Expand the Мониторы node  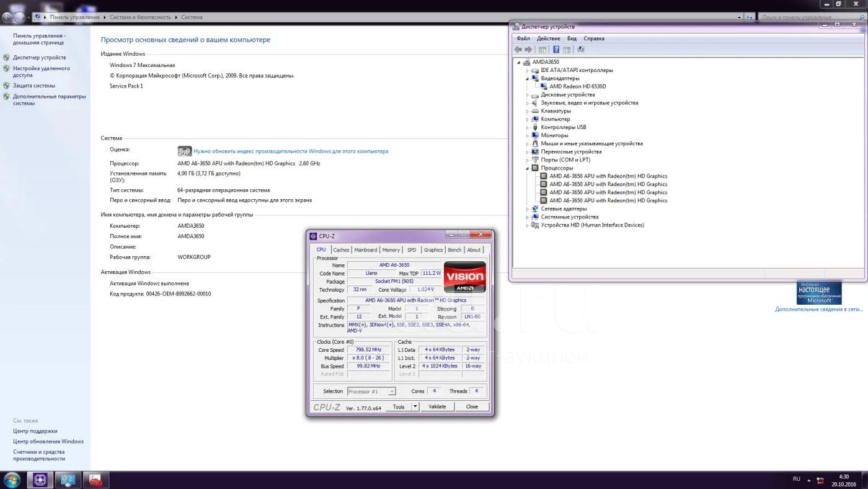pos(528,135)
